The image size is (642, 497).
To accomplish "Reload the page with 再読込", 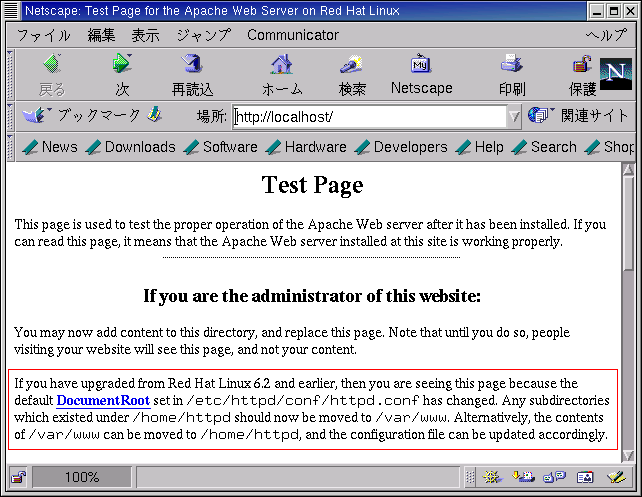I will pos(192,64).
